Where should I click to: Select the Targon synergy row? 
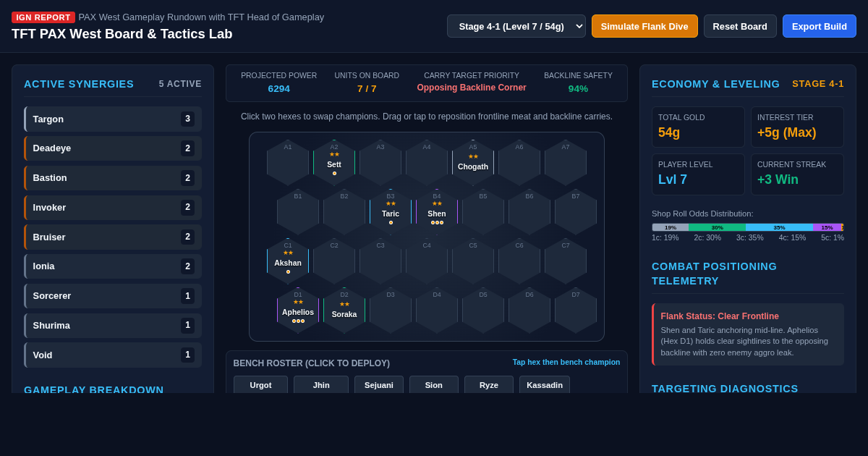pos(113,119)
